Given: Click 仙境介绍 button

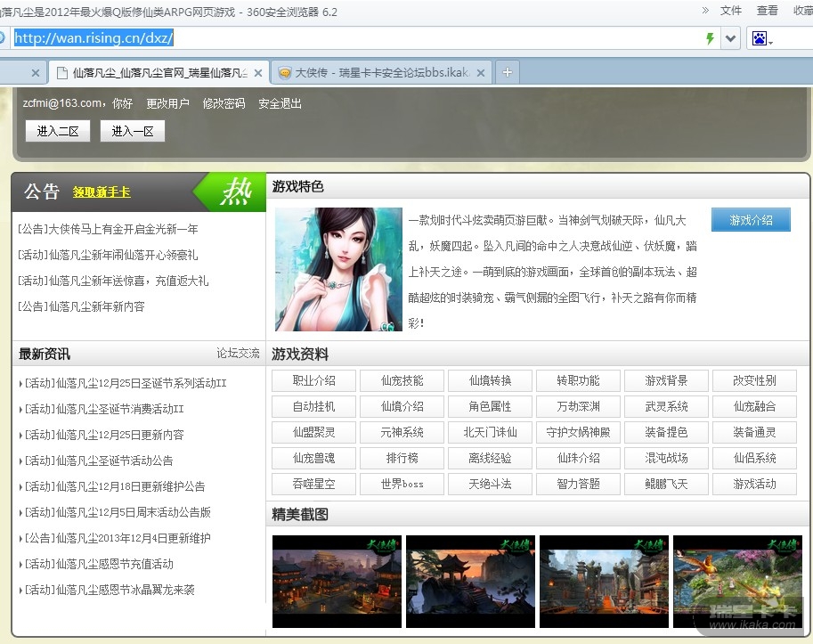Looking at the screenshot, I should (x=402, y=406).
